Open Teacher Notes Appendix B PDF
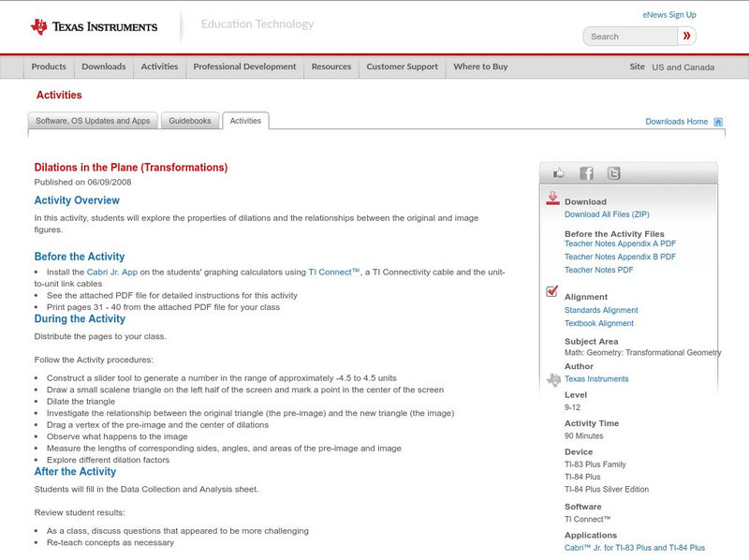The image size is (749, 560). click(620, 257)
